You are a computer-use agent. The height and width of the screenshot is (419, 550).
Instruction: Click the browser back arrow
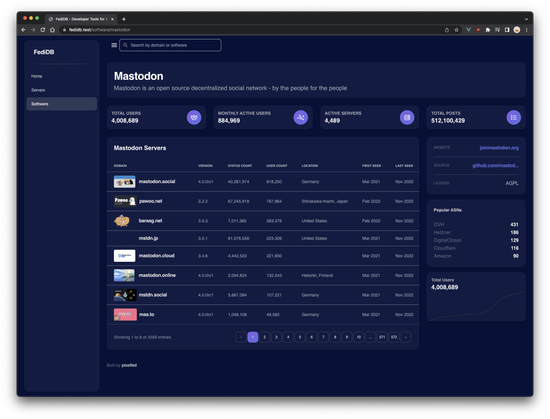coord(24,30)
